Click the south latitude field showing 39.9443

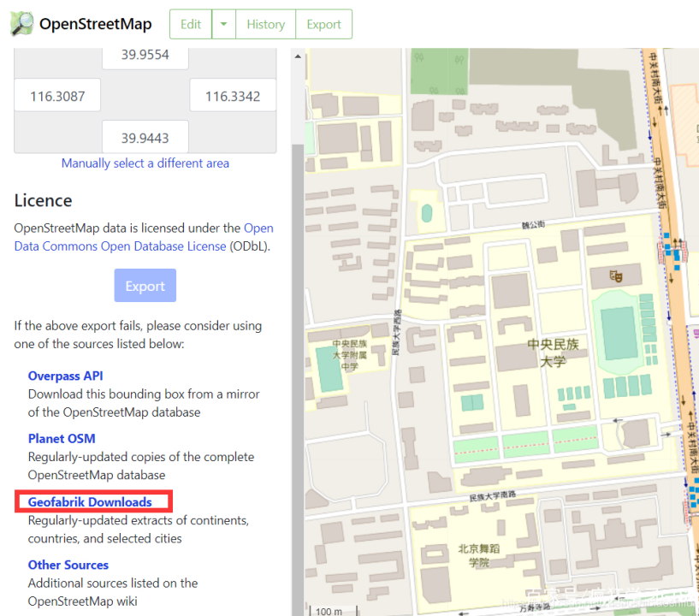[145, 137]
